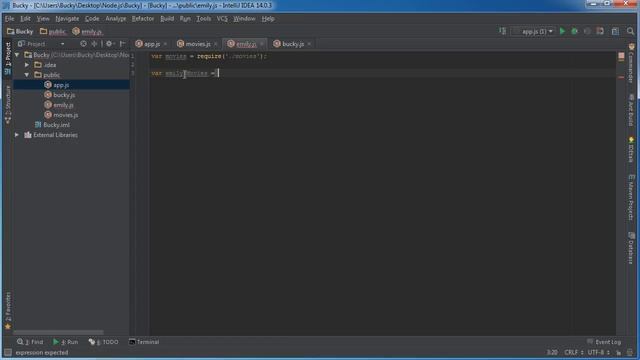Open the Window menu
Screen dimensions: 640x360
[x=244, y=19]
